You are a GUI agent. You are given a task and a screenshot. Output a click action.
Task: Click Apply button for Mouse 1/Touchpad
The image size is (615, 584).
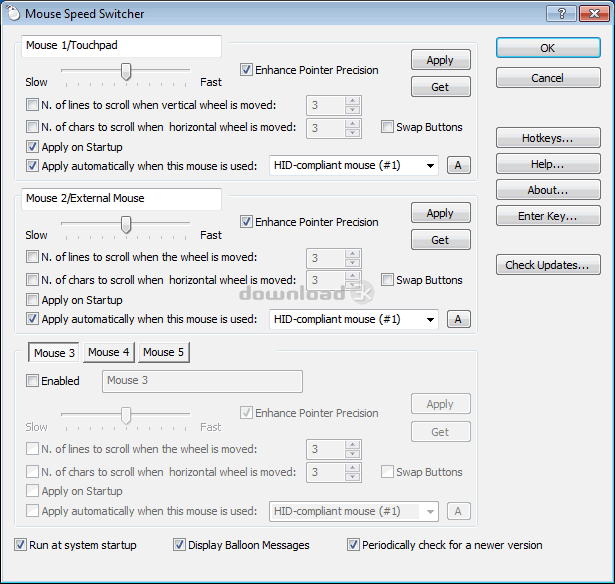[x=441, y=60]
